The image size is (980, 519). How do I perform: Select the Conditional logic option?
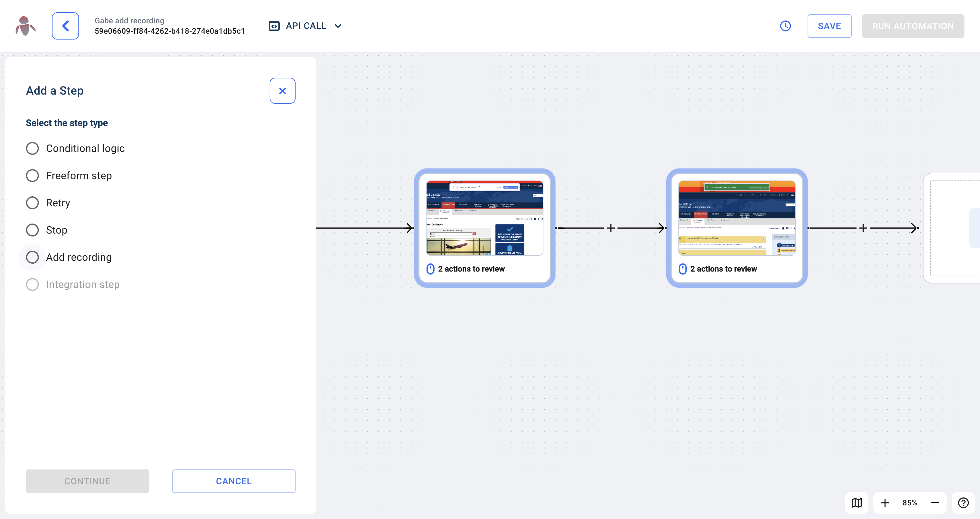[x=32, y=148]
